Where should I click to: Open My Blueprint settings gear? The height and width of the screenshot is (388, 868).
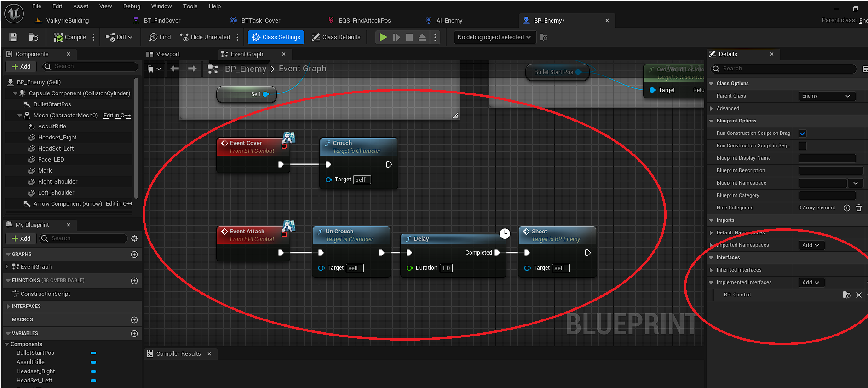point(134,238)
